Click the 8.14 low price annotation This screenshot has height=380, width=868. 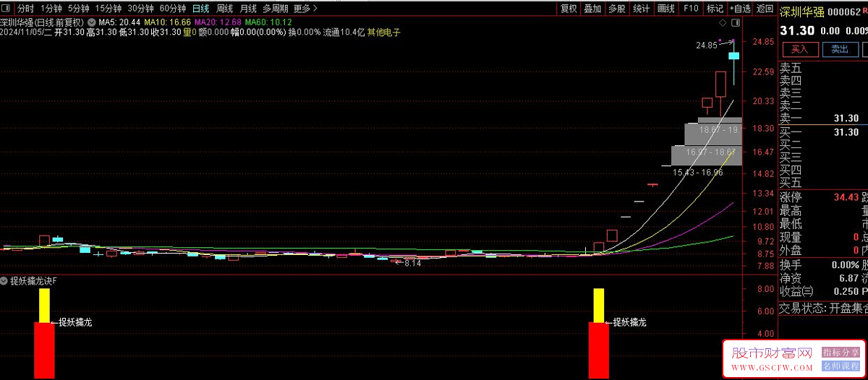coord(412,264)
